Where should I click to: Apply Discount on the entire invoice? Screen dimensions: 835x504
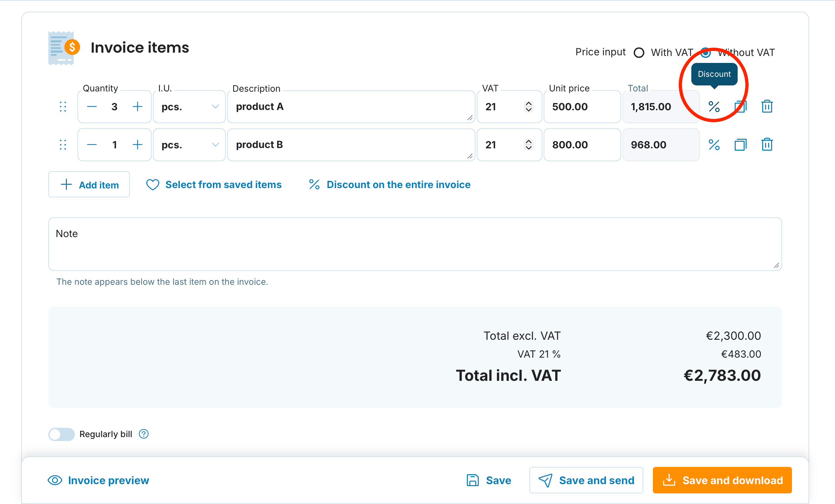point(390,185)
